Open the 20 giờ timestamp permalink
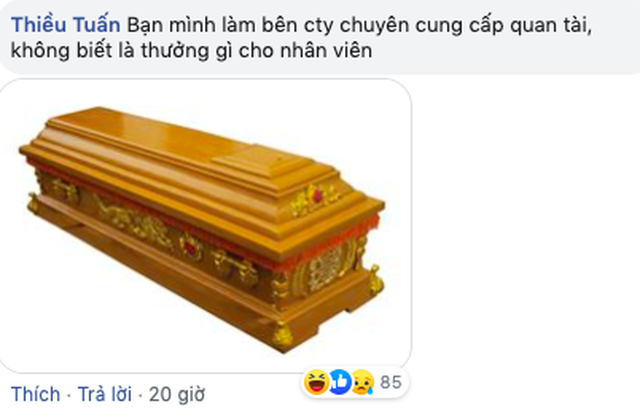 click(177, 395)
